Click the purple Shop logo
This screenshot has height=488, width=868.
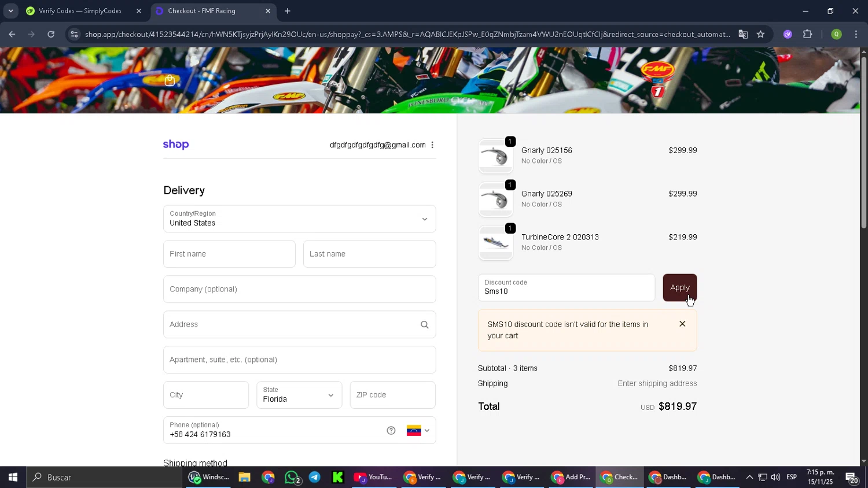point(176,145)
